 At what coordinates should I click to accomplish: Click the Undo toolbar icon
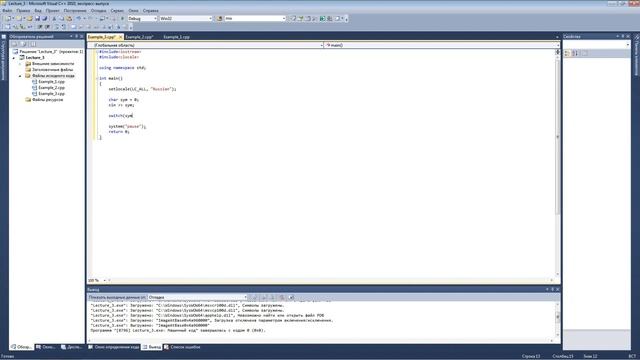click(x=78, y=18)
